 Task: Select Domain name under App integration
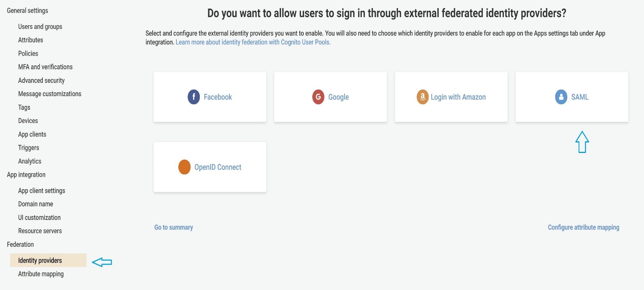point(35,204)
